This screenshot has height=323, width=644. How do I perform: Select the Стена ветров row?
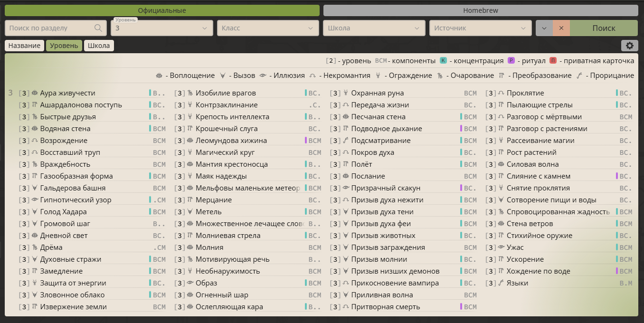coord(559,224)
